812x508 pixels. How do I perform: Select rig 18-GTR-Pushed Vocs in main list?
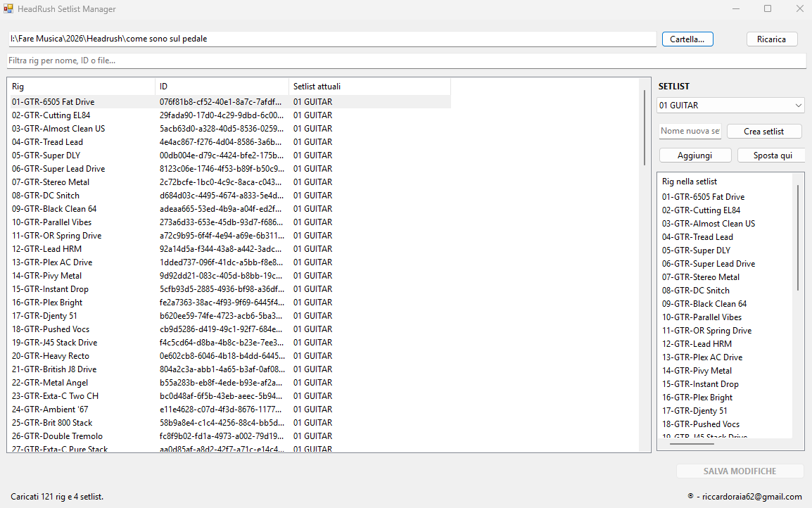51,329
